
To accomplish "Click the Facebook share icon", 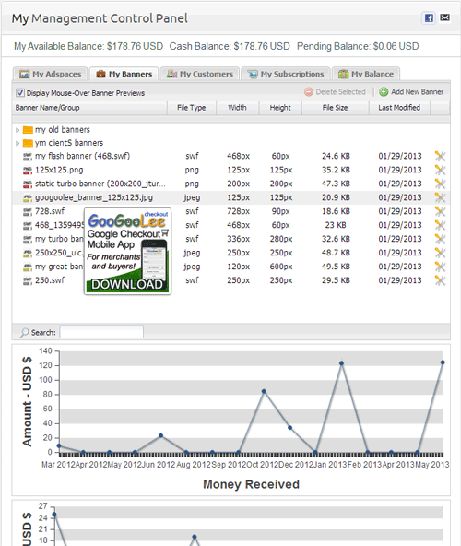I will tap(429, 18).
